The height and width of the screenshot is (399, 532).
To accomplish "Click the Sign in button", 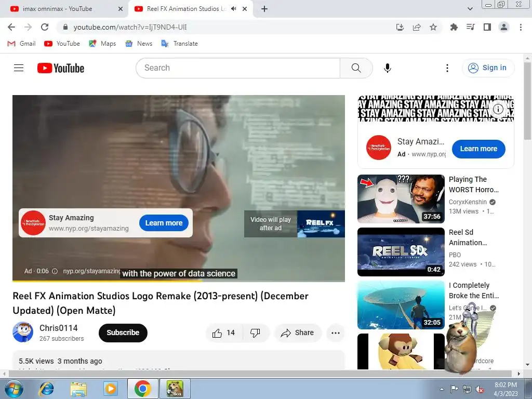I will tap(488, 68).
